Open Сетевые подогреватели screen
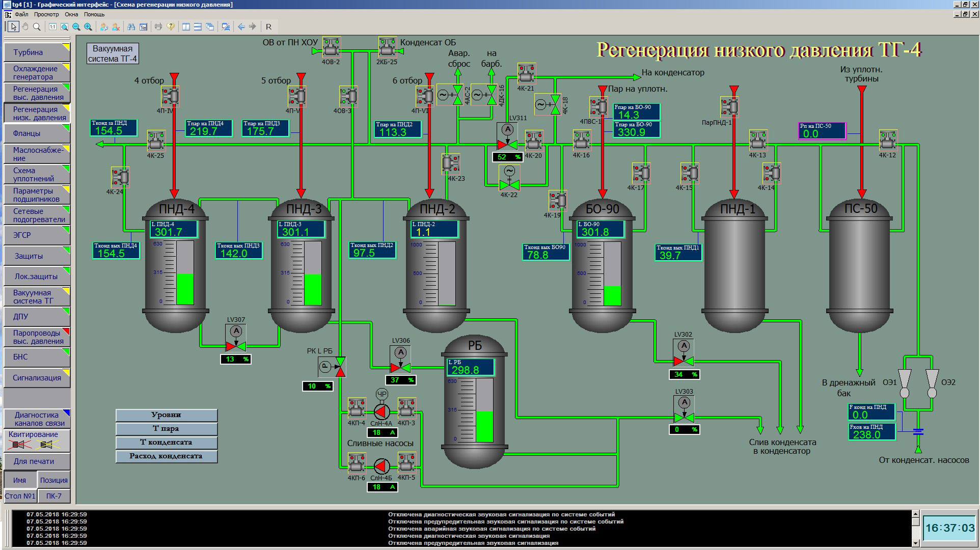 [x=37, y=215]
